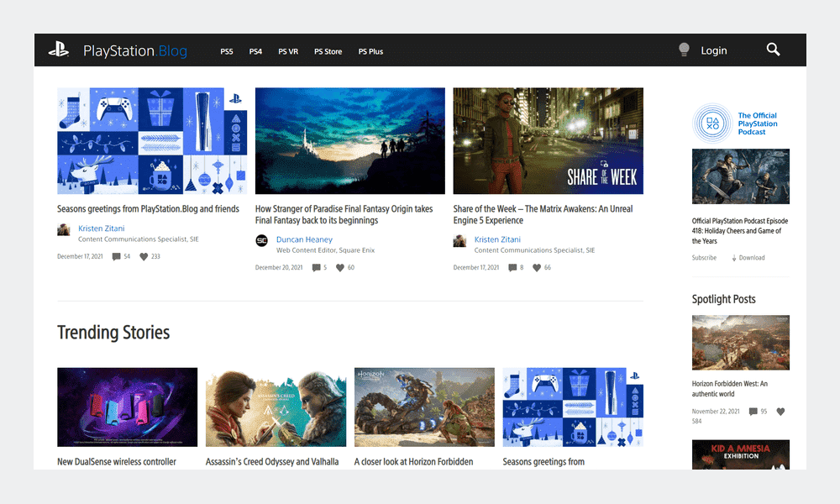840x504 pixels.
Task: Click Kid A Mnesia Exhibition thumbnail
Action: [x=740, y=454]
